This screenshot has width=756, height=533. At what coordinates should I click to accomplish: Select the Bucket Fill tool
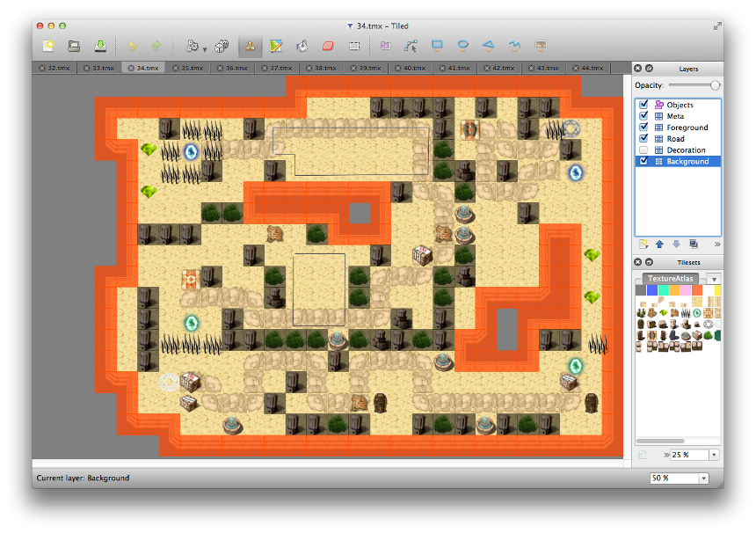[302, 46]
